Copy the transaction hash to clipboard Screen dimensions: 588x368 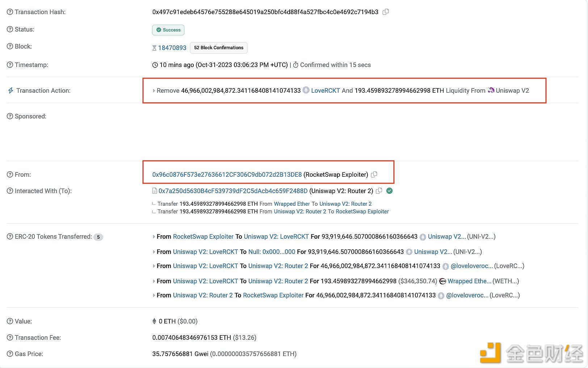point(386,12)
